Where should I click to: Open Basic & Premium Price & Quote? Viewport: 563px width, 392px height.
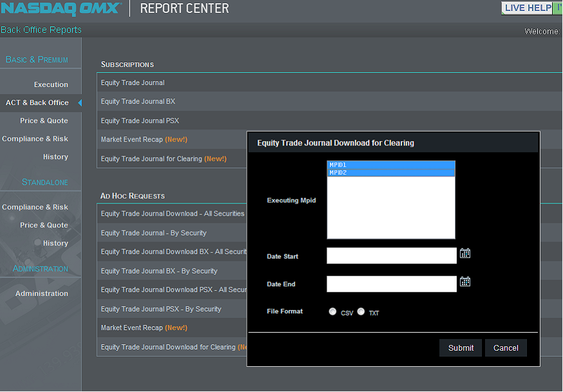pyautogui.click(x=44, y=120)
